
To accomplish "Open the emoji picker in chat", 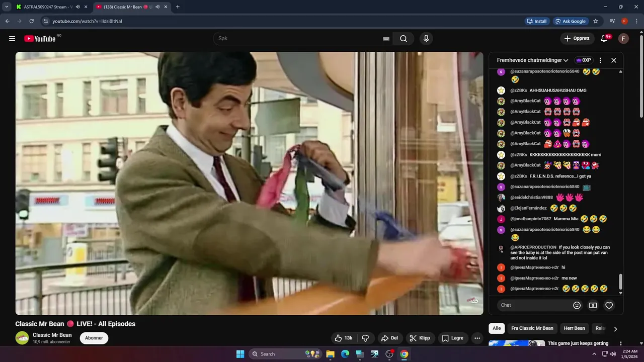I will tap(577, 305).
